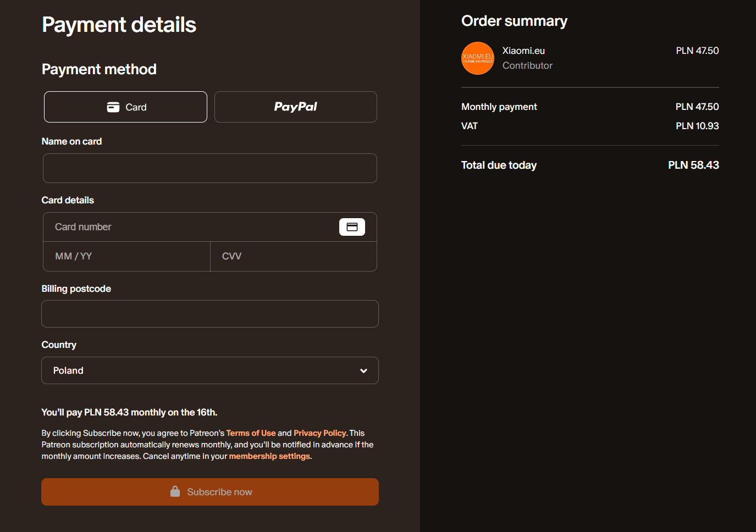Click the Country field label

59,345
